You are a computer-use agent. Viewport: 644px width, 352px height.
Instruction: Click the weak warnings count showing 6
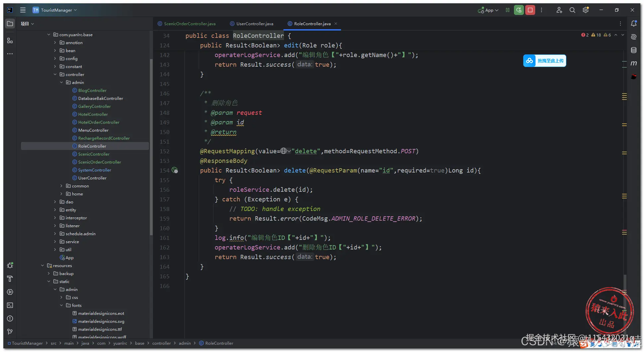(608, 35)
